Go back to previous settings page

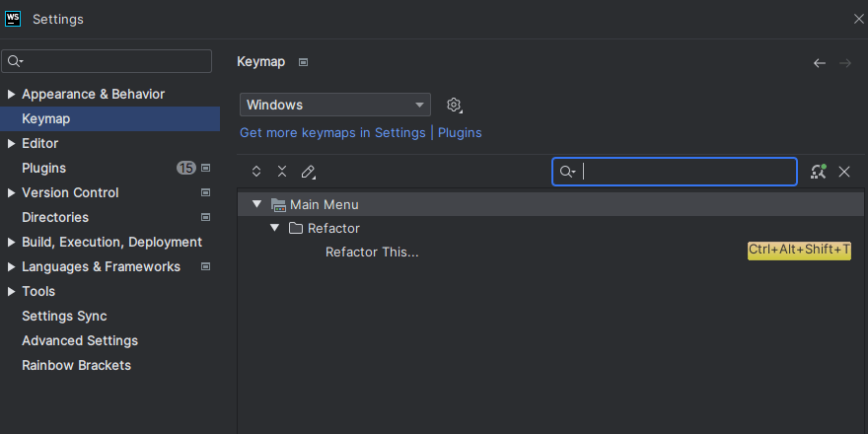(820, 63)
